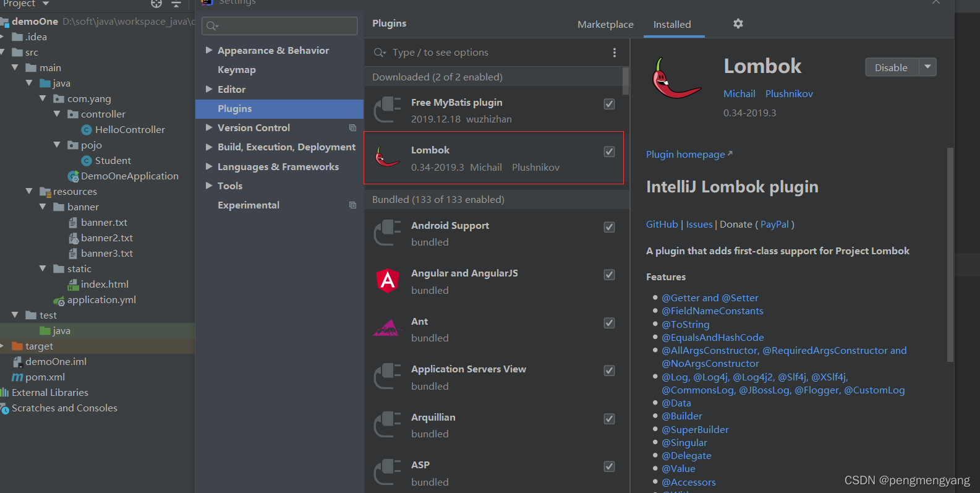Viewport: 980px width, 493px height.
Task: Click the large Lombok logo in the details pane
Action: (676, 78)
